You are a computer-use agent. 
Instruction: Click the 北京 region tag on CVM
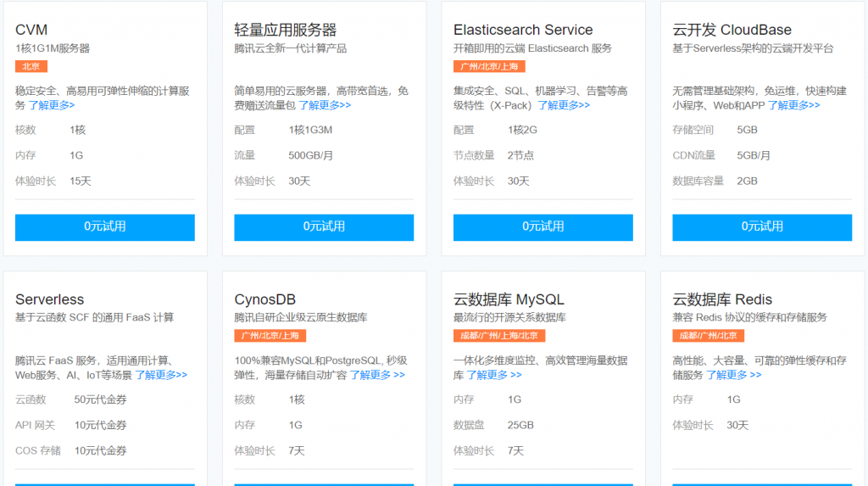[31, 66]
